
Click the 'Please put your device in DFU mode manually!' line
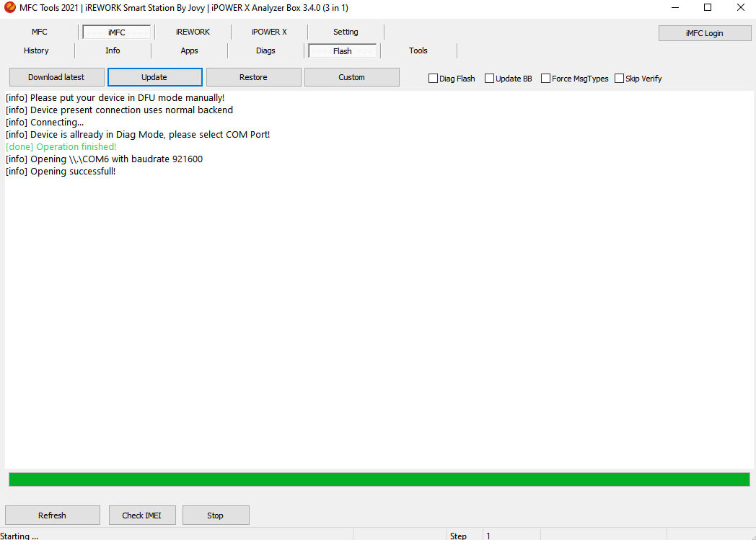[115, 98]
